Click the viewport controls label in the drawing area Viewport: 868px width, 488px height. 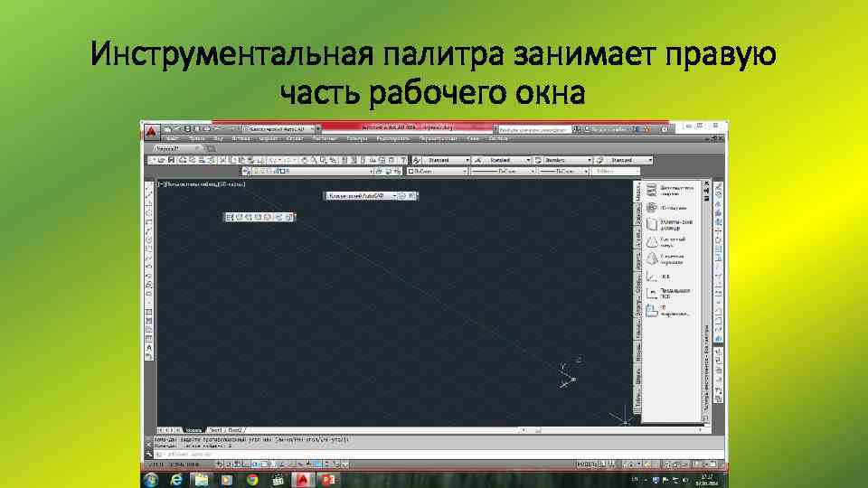click(202, 184)
